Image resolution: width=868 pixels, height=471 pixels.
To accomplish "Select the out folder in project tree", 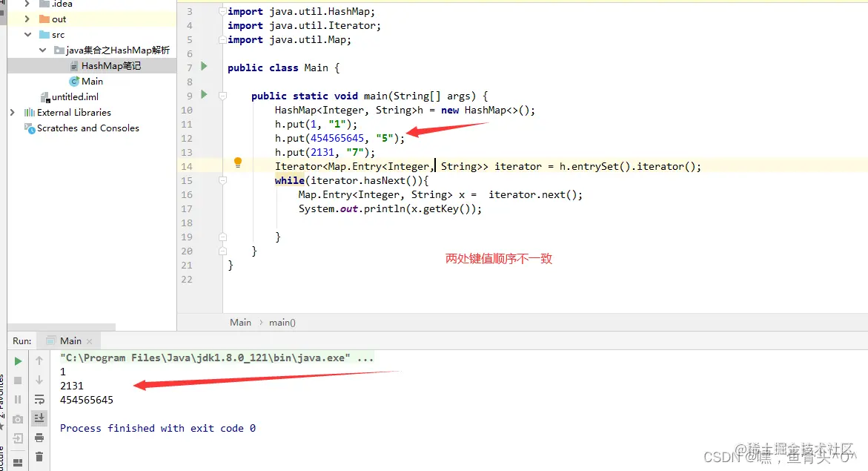I will click(59, 19).
